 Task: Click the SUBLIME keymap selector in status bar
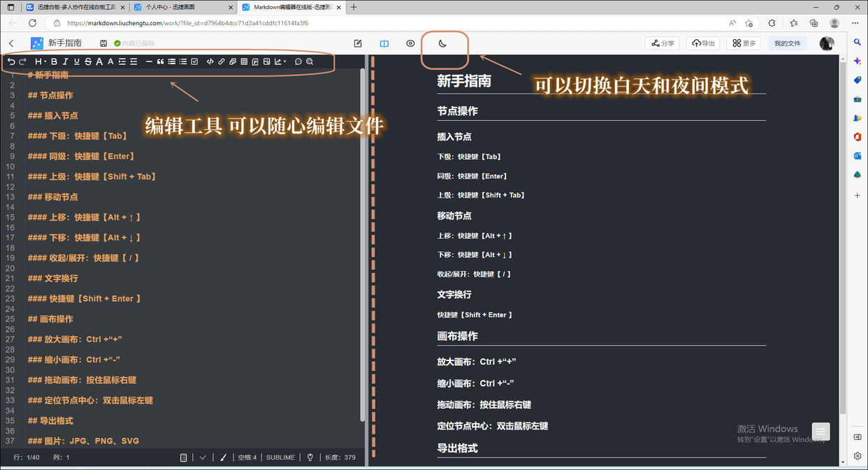[x=280, y=457]
